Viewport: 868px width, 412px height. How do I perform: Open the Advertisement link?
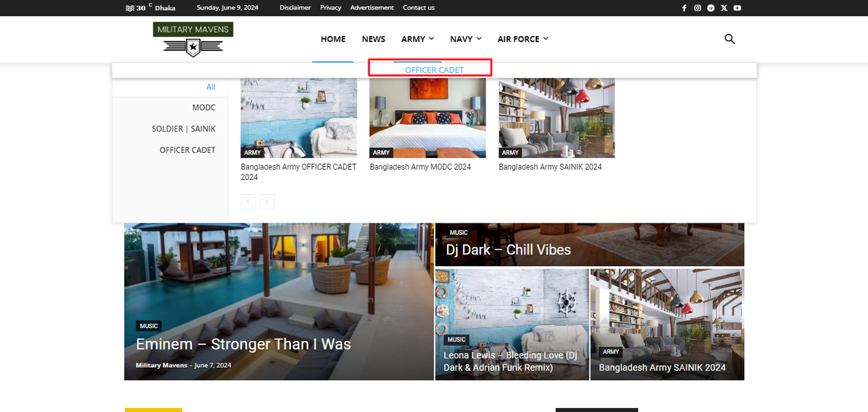[372, 7]
